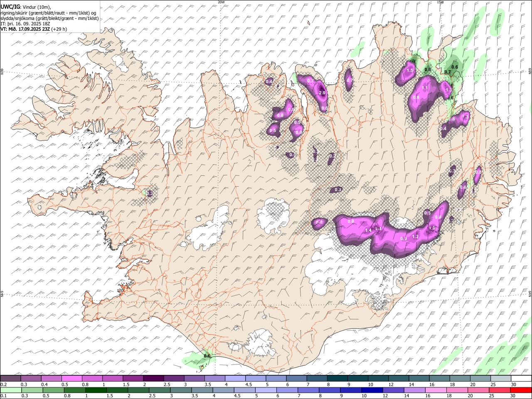Click the '25' number under the upper legend

(493, 384)
